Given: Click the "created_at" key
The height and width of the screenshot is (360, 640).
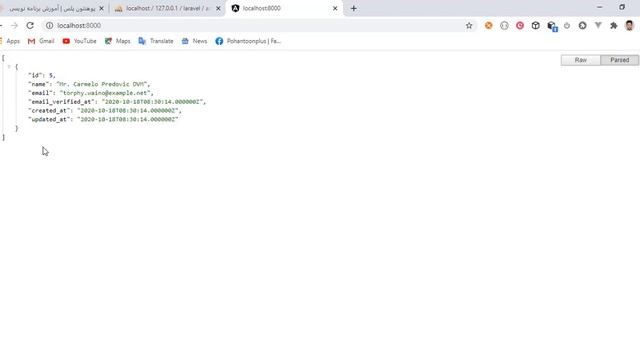Looking at the screenshot, I should 49,111.
